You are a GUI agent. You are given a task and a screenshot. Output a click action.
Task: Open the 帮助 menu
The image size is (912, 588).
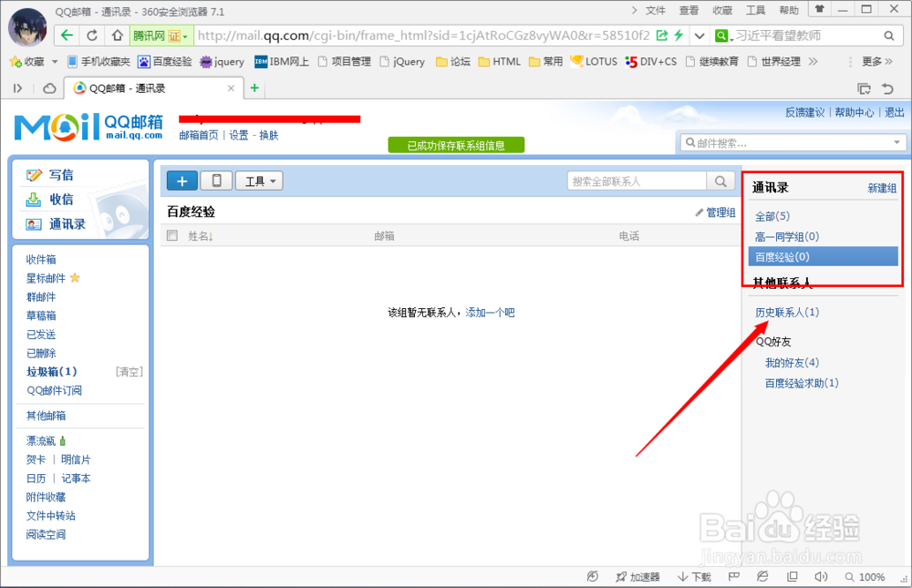[789, 10]
